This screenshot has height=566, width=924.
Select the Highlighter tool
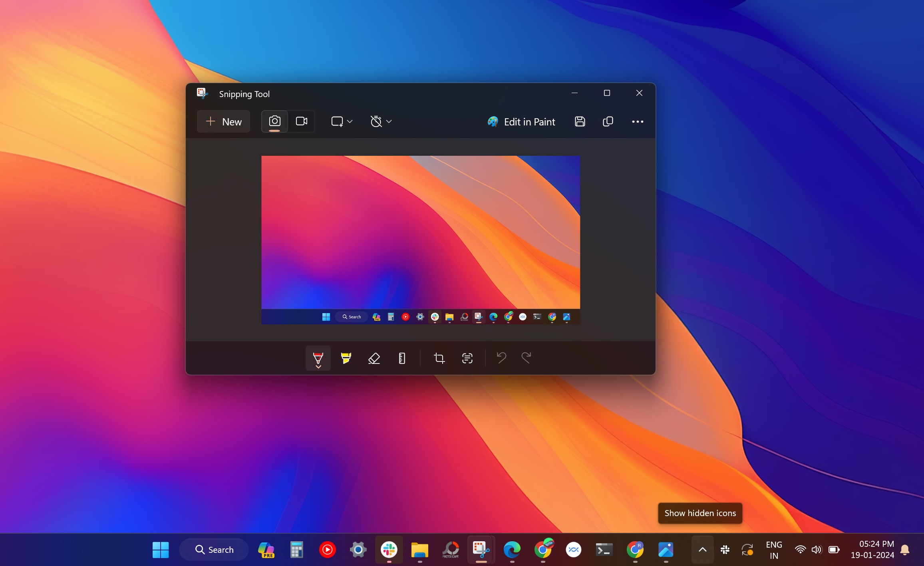(345, 358)
